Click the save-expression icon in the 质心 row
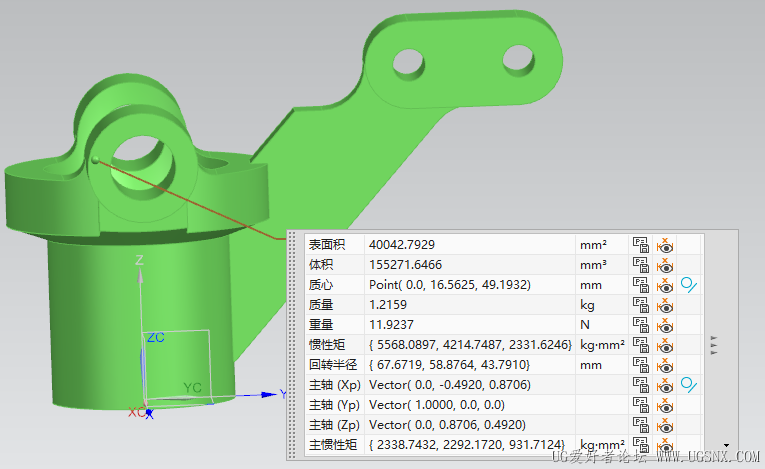This screenshot has height=469, width=765. pos(641,285)
